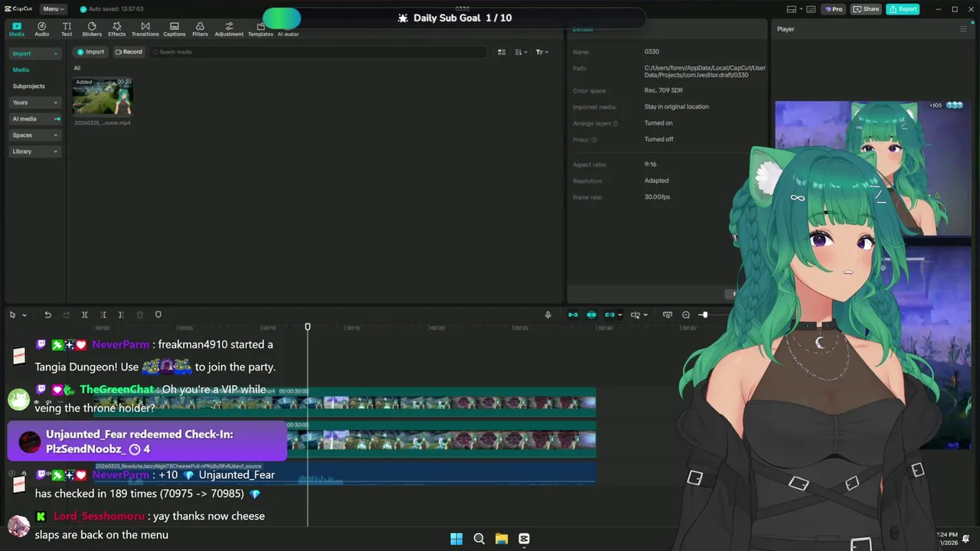Toggle timeline clip linkage
The image size is (980, 551).
tap(609, 315)
